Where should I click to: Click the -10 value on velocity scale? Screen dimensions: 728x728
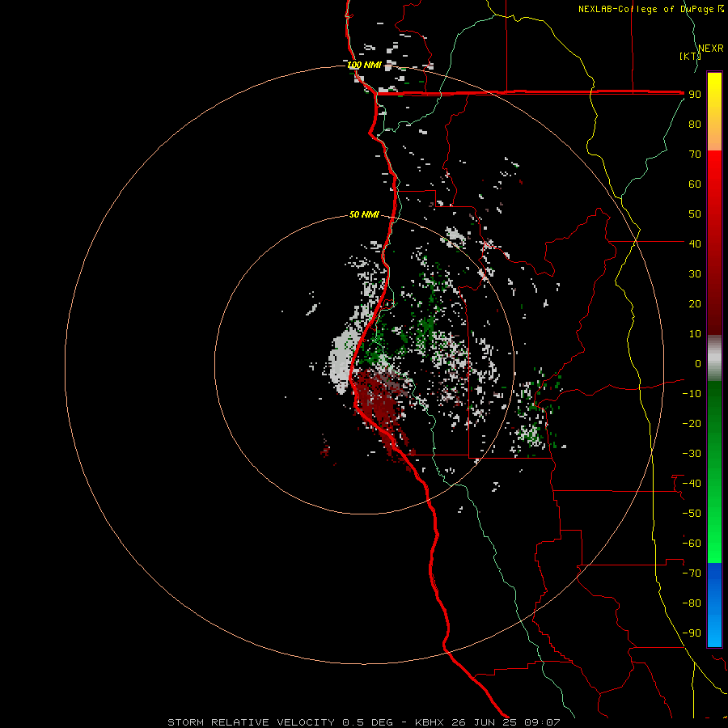pyautogui.click(x=692, y=394)
